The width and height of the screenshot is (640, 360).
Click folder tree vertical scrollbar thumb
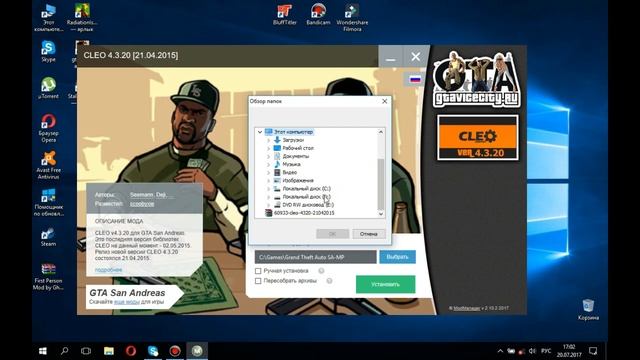tap(381, 184)
